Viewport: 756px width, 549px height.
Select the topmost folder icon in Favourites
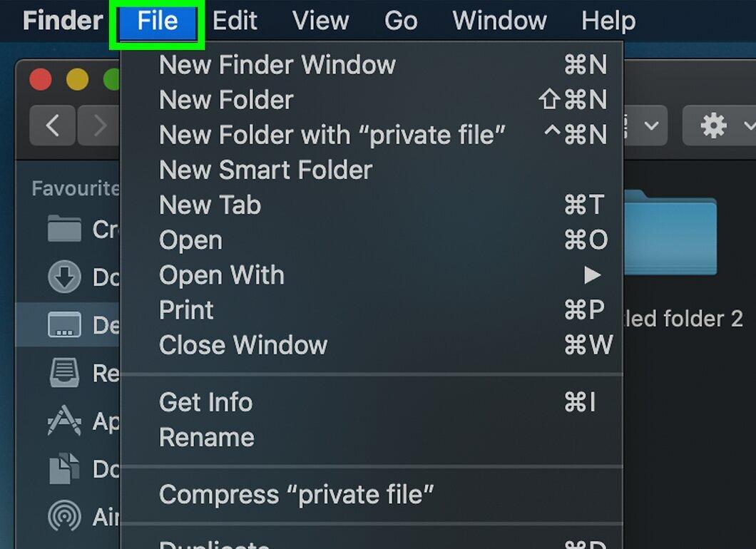coord(64,228)
